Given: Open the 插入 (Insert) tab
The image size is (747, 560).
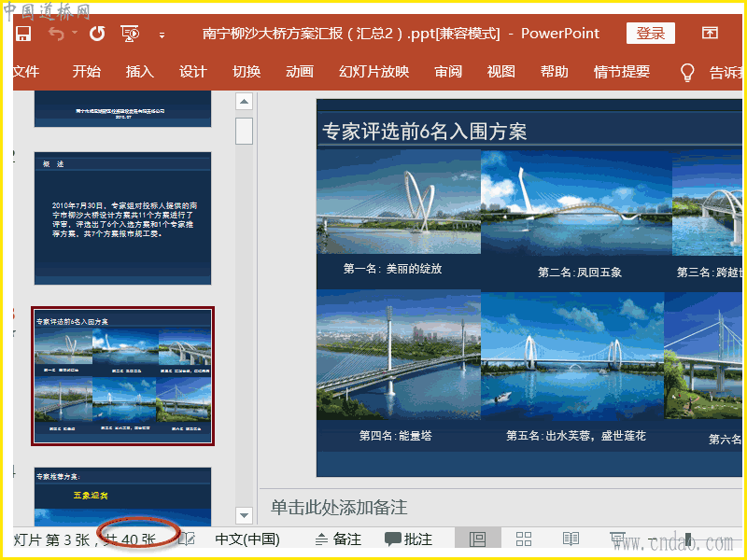Looking at the screenshot, I should tap(139, 72).
